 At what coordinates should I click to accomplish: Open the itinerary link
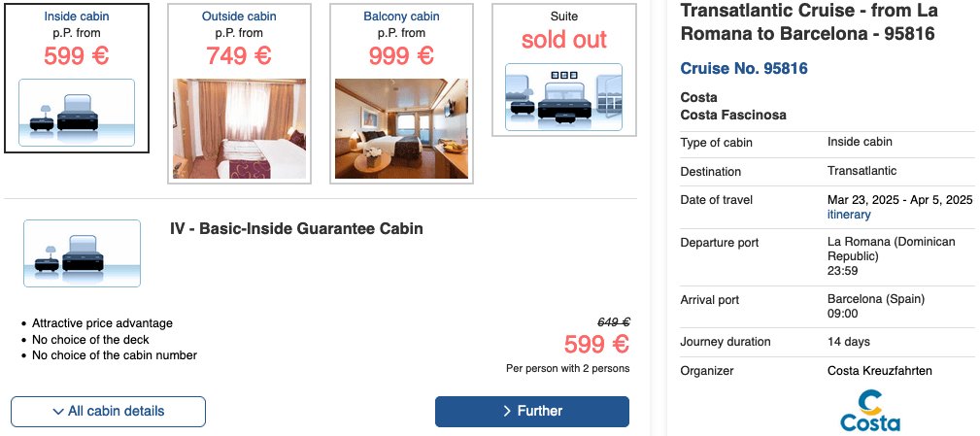[849, 215]
